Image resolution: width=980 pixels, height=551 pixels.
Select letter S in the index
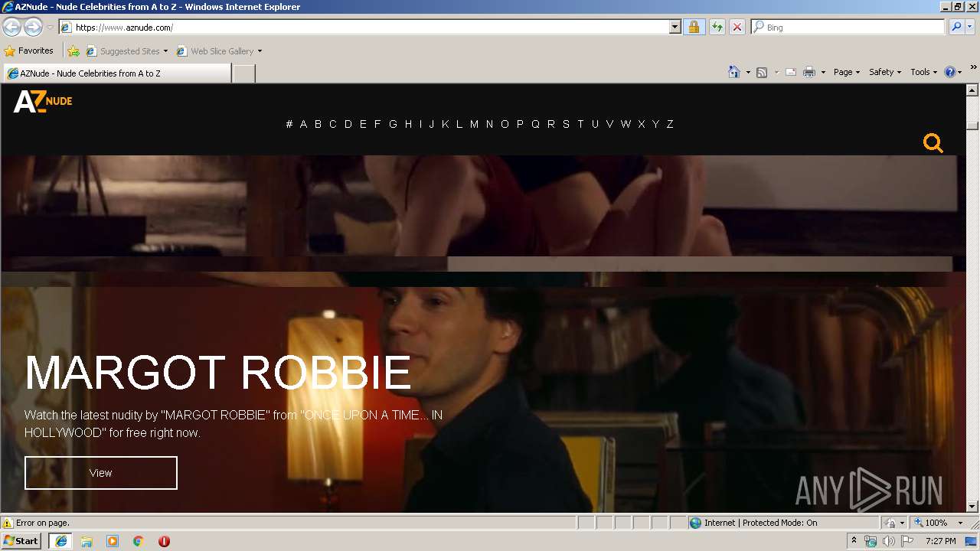tap(566, 124)
